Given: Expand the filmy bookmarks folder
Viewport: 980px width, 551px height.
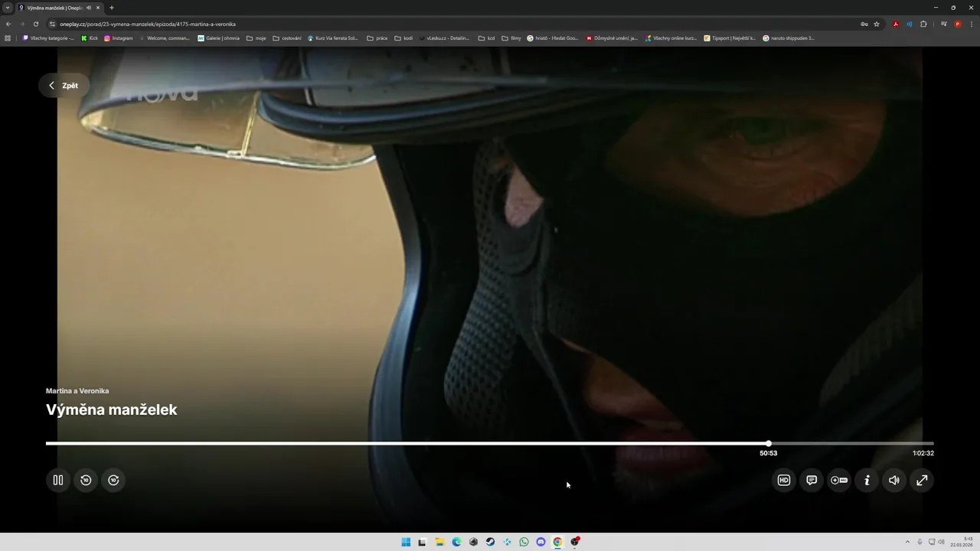Looking at the screenshot, I should point(511,37).
